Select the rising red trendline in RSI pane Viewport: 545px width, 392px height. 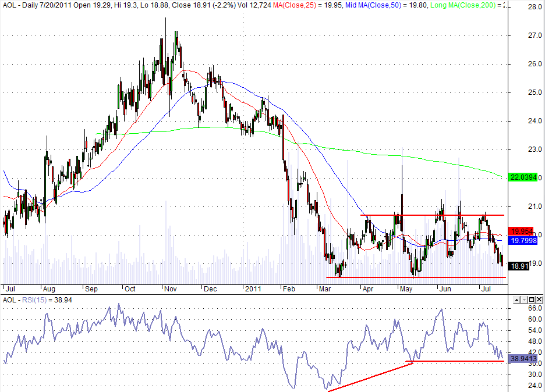[370, 376]
